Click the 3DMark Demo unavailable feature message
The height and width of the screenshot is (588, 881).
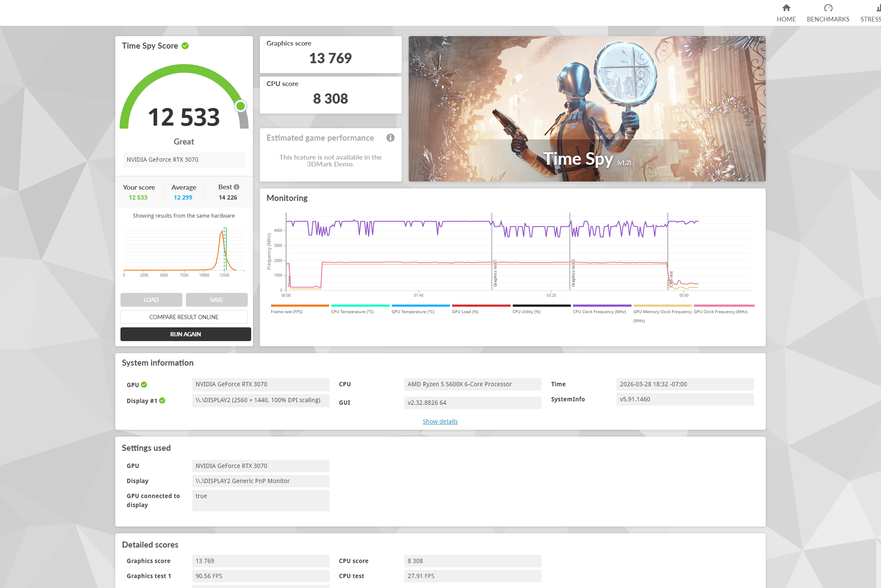click(330, 160)
